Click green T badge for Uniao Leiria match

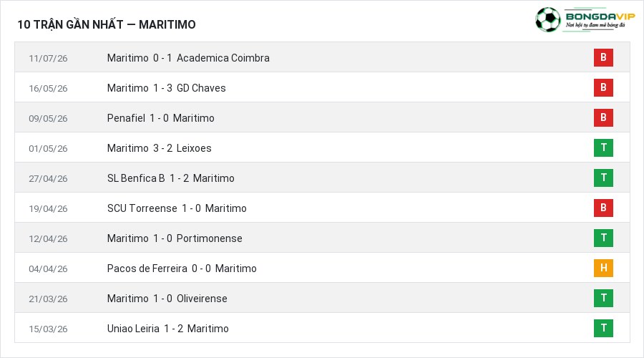tap(603, 328)
